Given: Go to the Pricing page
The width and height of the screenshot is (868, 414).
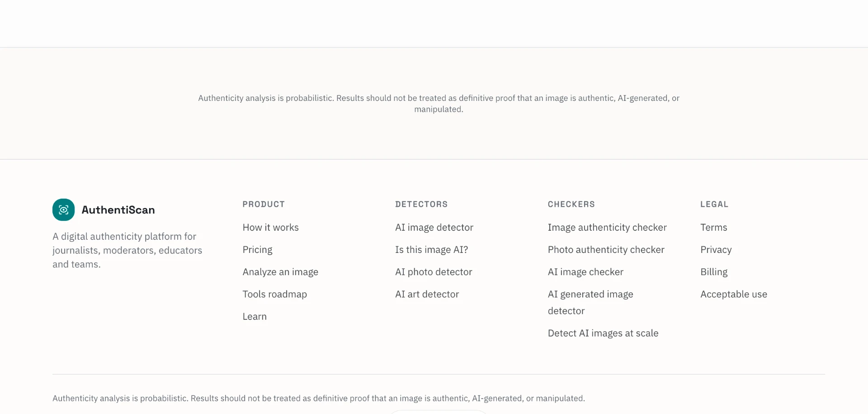Looking at the screenshot, I should 257,250.
